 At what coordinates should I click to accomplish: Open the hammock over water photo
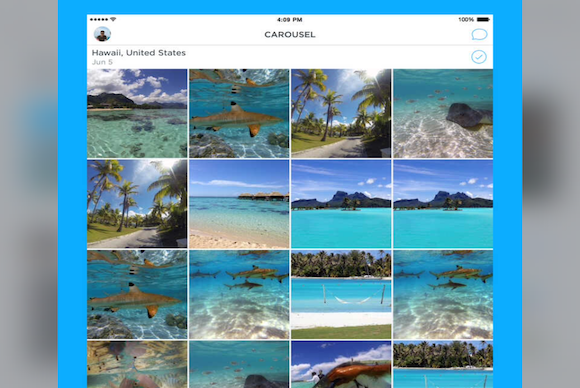341,294
